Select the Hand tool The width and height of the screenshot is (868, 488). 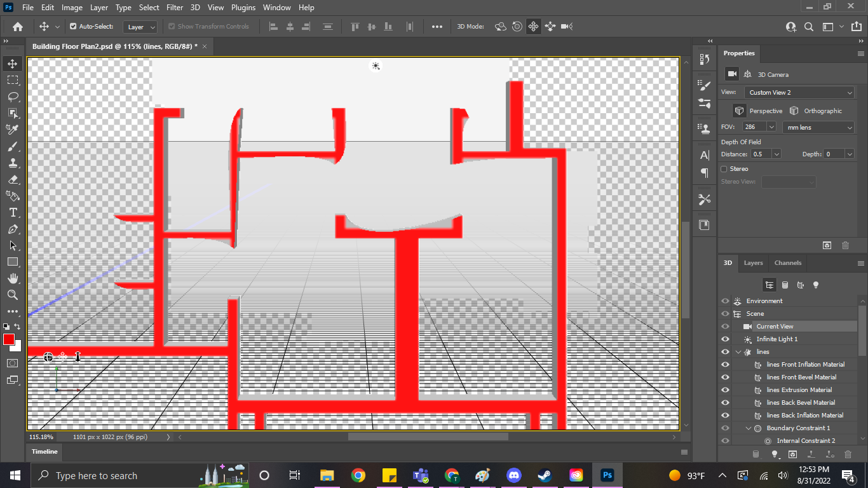(13, 278)
